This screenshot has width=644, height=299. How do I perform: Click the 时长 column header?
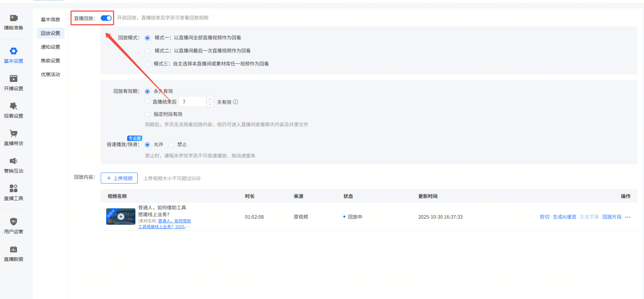250,196
